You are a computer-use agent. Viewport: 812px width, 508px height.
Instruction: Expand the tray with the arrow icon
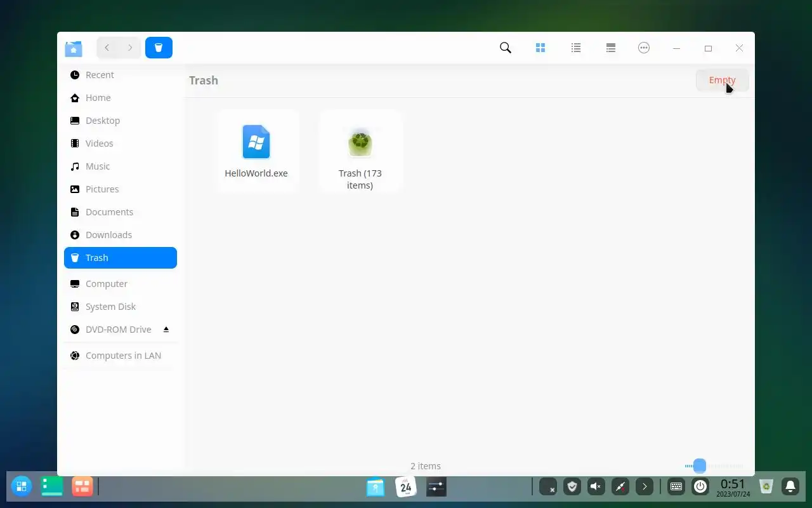point(645,487)
